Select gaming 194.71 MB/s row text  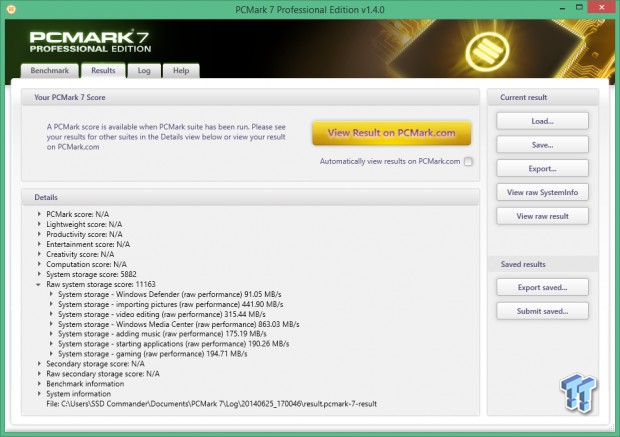pos(153,354)
